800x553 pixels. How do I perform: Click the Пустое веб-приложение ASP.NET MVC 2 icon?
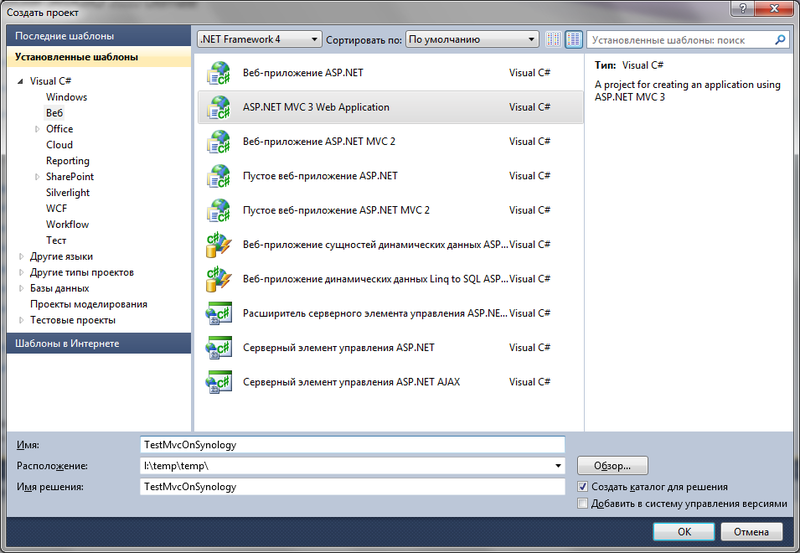pos(219,210)
